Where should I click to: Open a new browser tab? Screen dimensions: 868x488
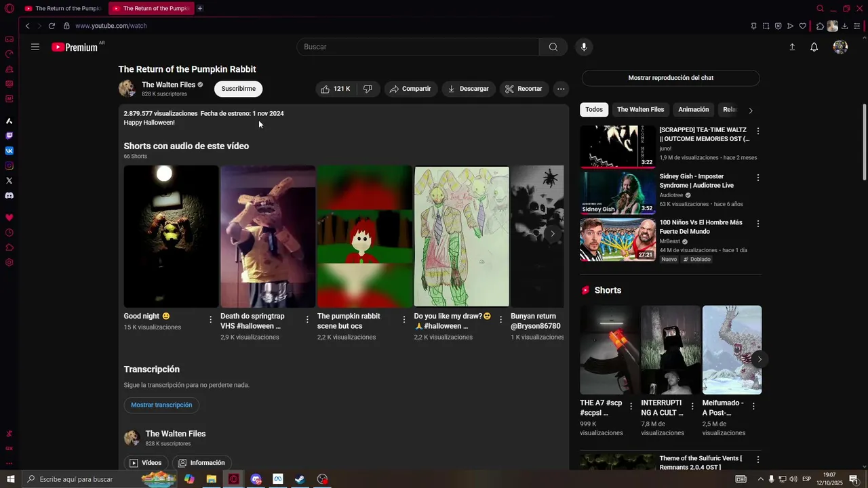(200, 8)
